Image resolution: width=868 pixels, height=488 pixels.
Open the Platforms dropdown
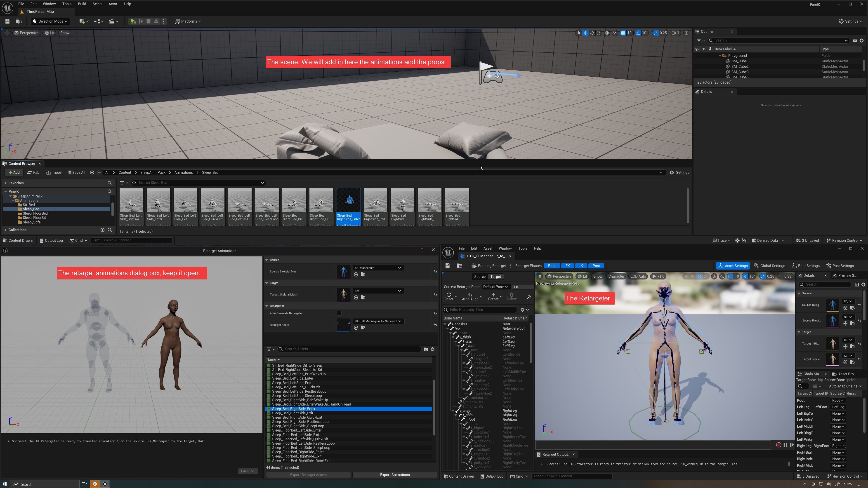click(188, 21)
